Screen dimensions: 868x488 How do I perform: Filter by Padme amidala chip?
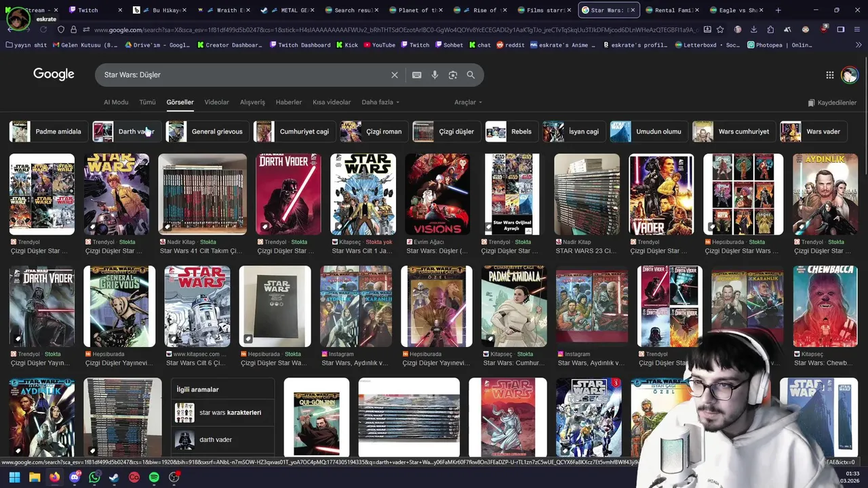(48, 131)
